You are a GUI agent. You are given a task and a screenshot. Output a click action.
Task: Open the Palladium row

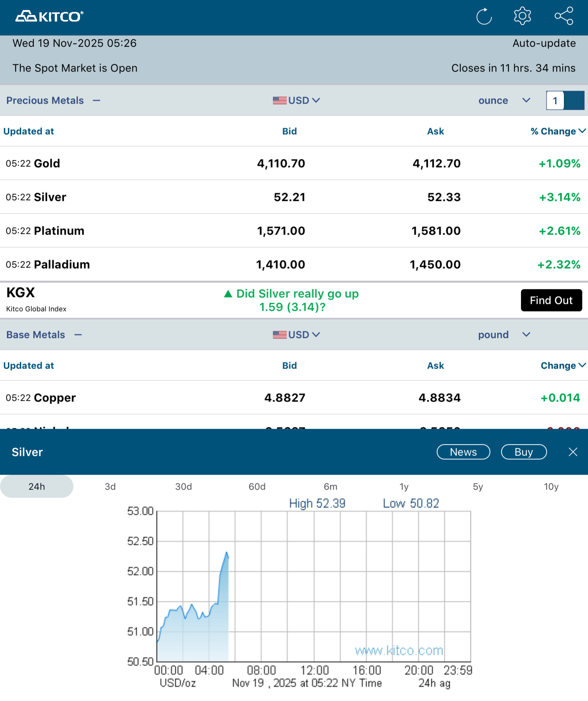(294, 264)
